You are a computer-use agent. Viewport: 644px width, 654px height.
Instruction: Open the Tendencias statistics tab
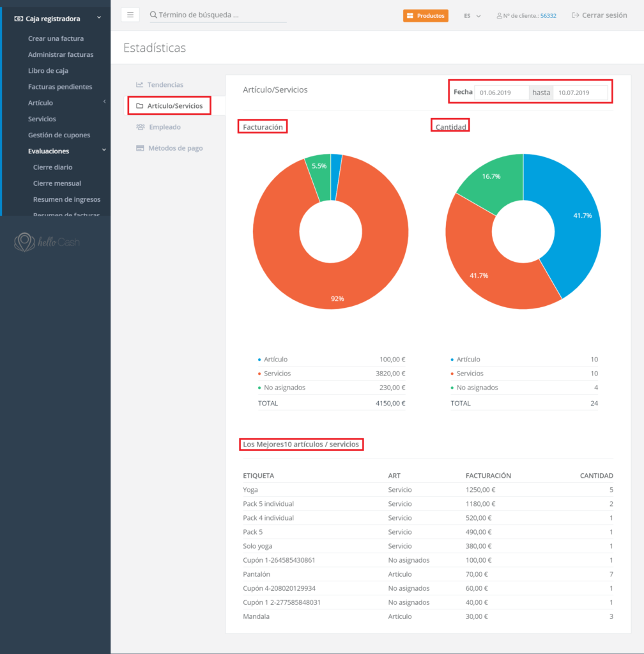(165, 85)
